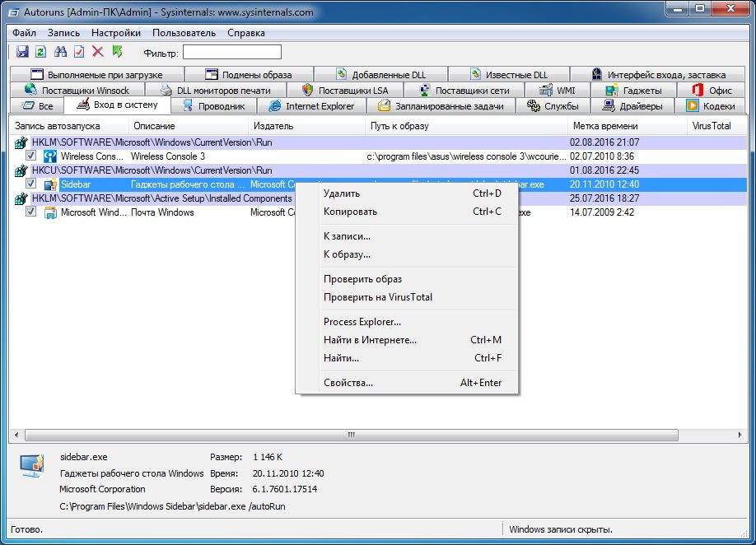
Task: Click the Wireless Console entry icon
Action: pos(50,156)
